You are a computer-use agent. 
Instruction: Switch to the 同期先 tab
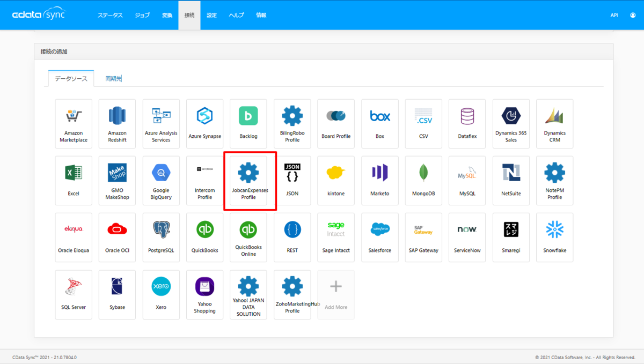click(114, 78)
